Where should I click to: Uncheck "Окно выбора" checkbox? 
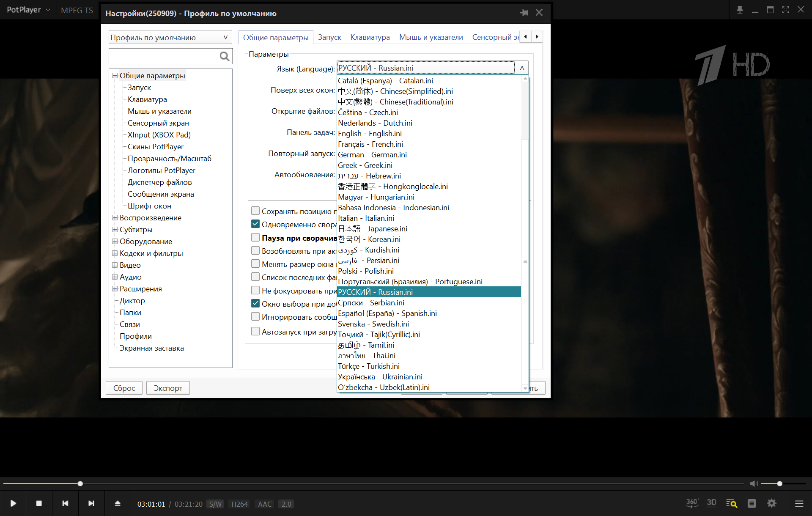pyautogui.click(x=255, y=303)
